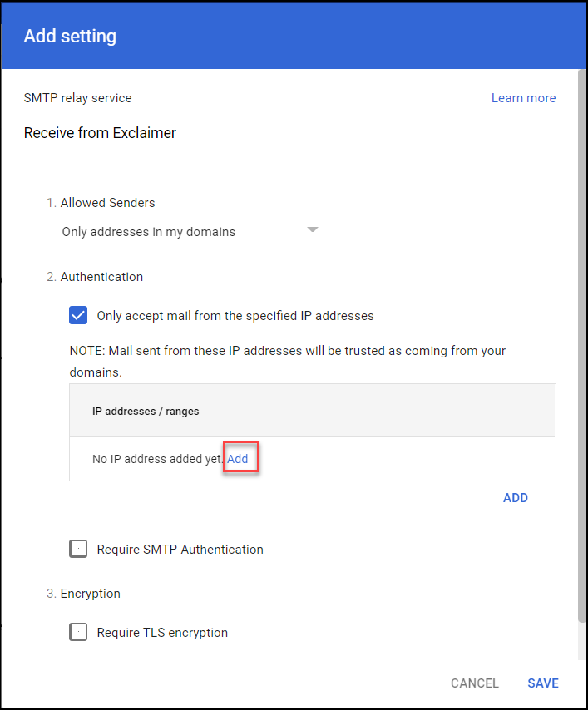The width and height of the screenshot is (588, 710).
Task: Click SAVE to store the setting
Action: [x=542, y=683]
